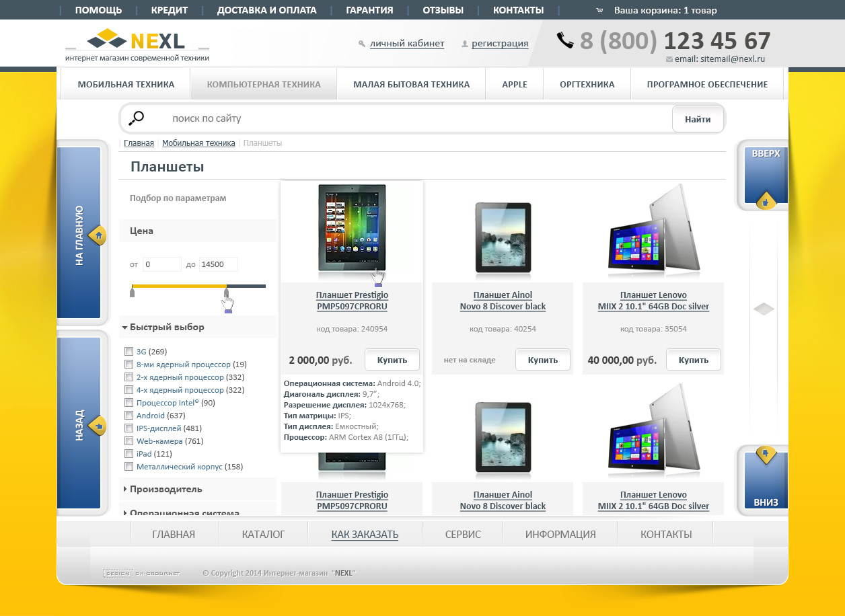Click the magnifying glass search icon
The image size is (845, 616).
point(136,118)
